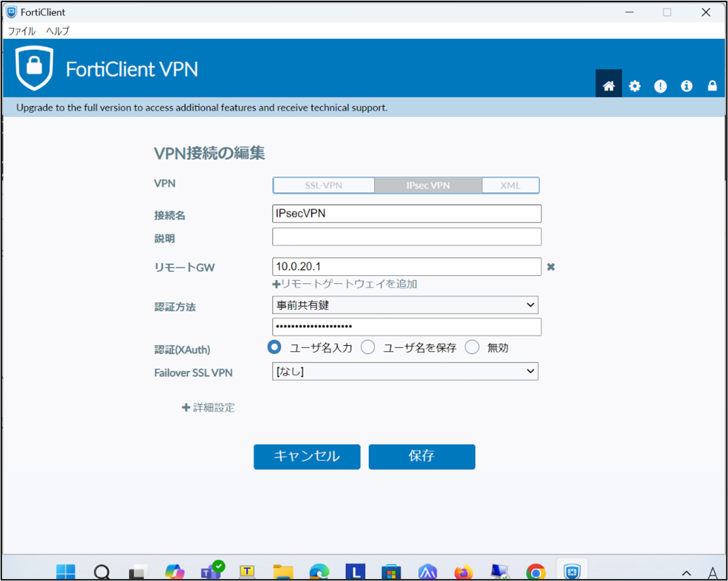Image resolution: width=728 pixels, height=581 pixels.
Task: Launch Google Chrome from taskbar
Action: [536, 571]
